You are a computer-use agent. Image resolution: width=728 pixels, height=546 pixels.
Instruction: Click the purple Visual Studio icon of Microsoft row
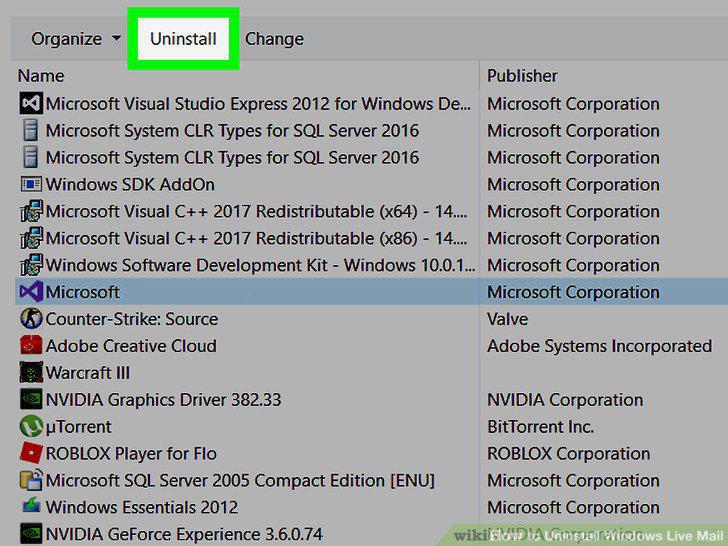point(31,292)
